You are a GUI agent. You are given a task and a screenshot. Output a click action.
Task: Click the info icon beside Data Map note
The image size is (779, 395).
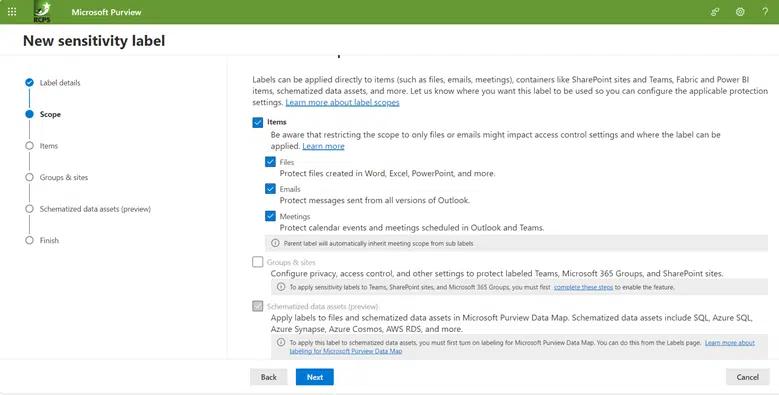coord(281,342)
